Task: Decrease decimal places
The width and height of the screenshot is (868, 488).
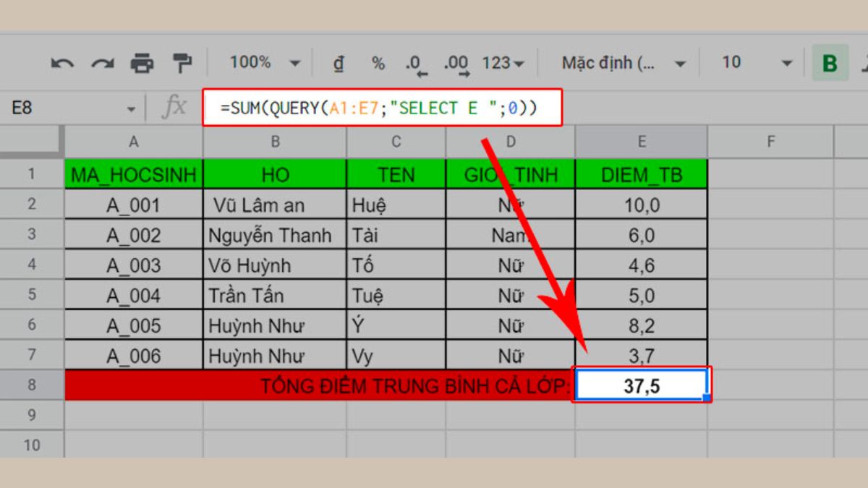Action: [x=414, y=64]
